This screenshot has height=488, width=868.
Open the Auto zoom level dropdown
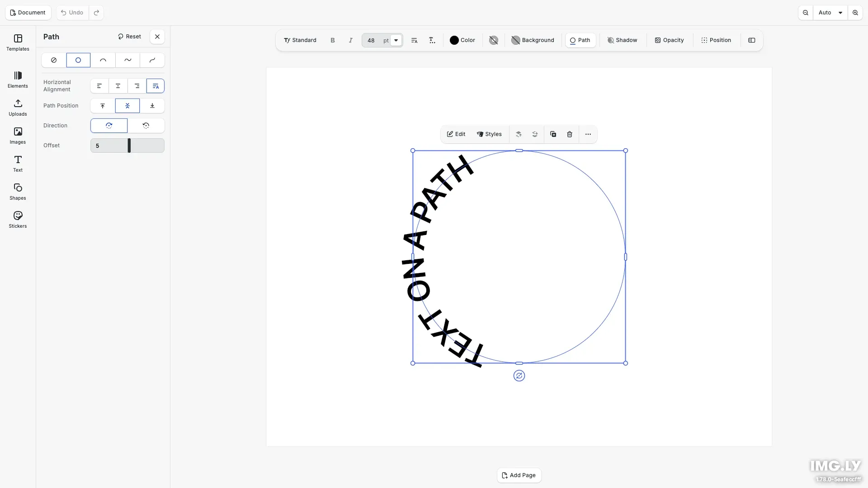830,13
